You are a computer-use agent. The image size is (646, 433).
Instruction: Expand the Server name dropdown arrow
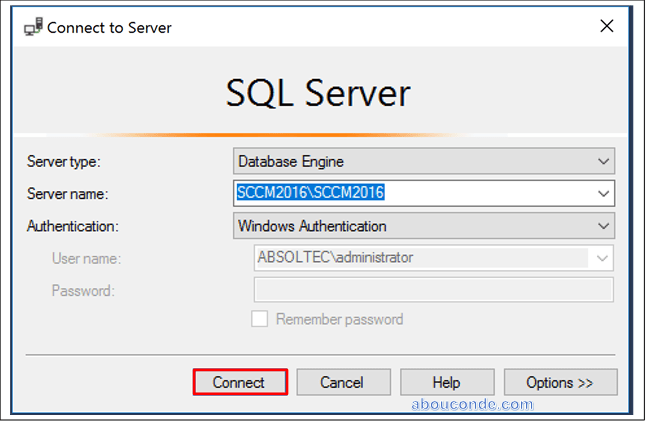pyautogui.click(x=602, y=193)
